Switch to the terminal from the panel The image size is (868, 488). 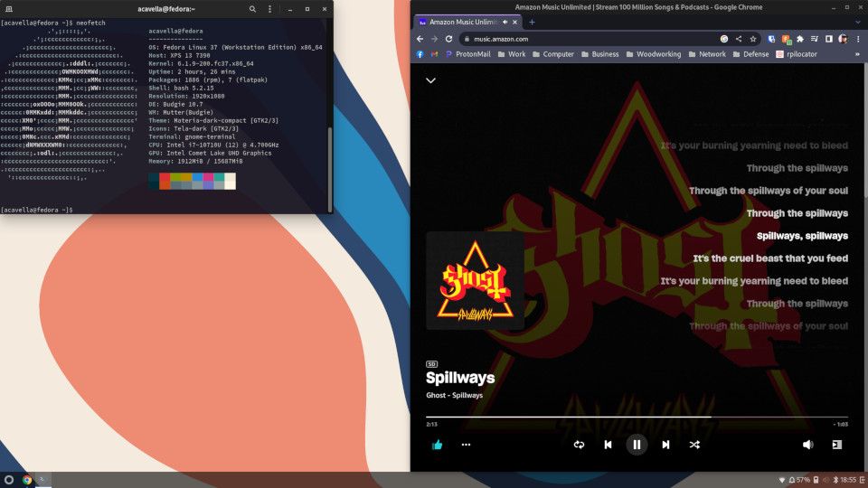click(43, 480)
